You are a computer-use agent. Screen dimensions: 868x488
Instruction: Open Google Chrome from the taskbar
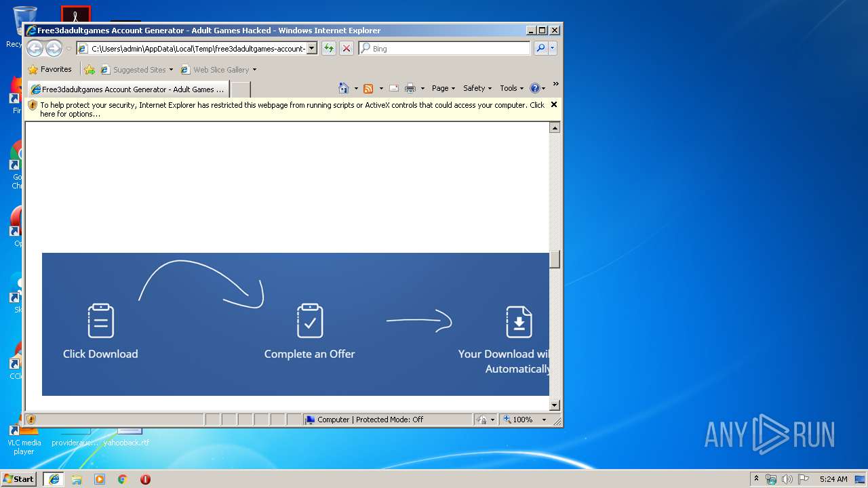point(123,479)
